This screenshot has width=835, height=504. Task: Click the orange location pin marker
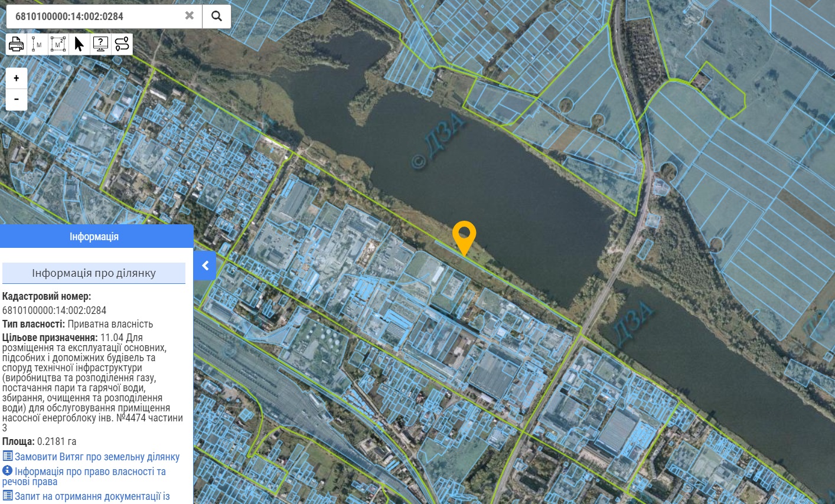[464, 236]
